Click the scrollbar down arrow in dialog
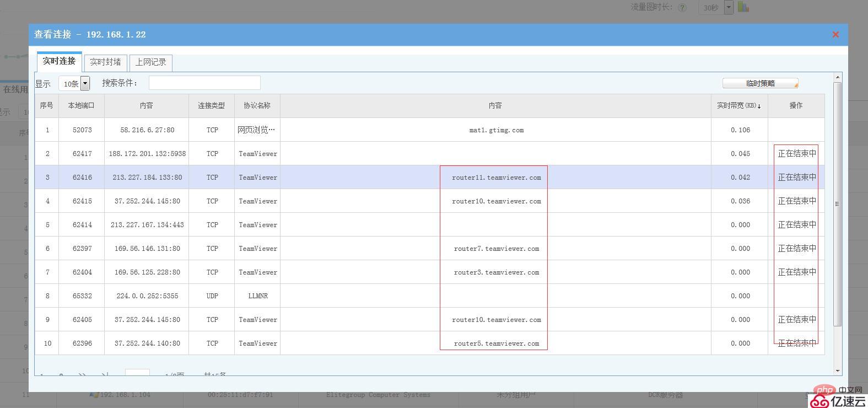Image resolution: width=868 pixels, height=408 pixels. coord(838,371)
